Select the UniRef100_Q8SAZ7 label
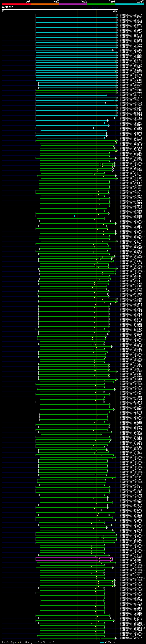146x644 pixels. click(x=131, y=65)
